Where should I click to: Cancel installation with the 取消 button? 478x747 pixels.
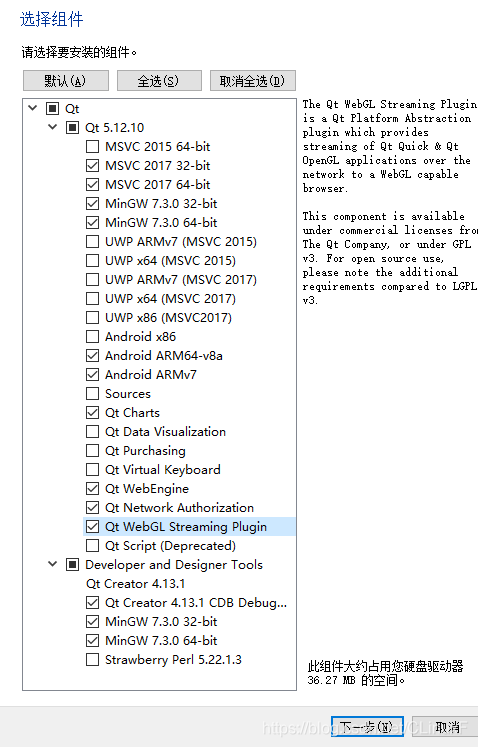(447, 727)
